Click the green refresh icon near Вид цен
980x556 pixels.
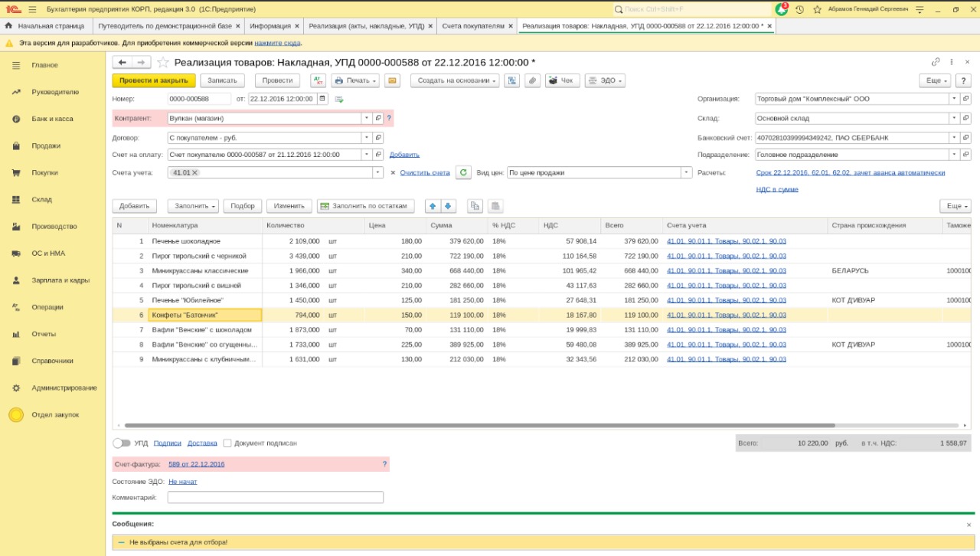(462, 173)
